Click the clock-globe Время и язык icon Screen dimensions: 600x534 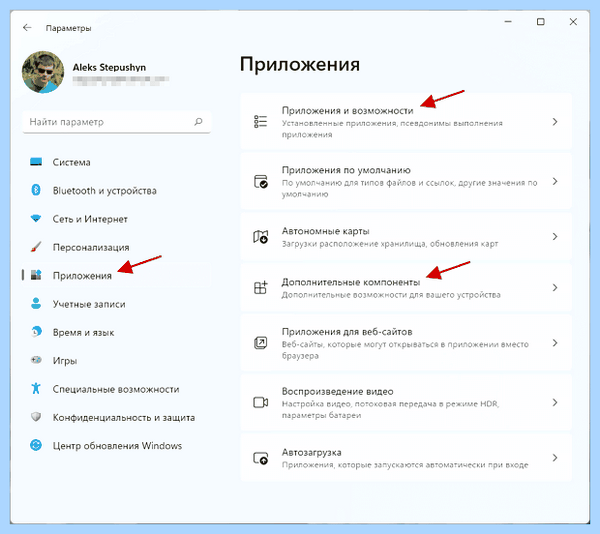[36, 332]
